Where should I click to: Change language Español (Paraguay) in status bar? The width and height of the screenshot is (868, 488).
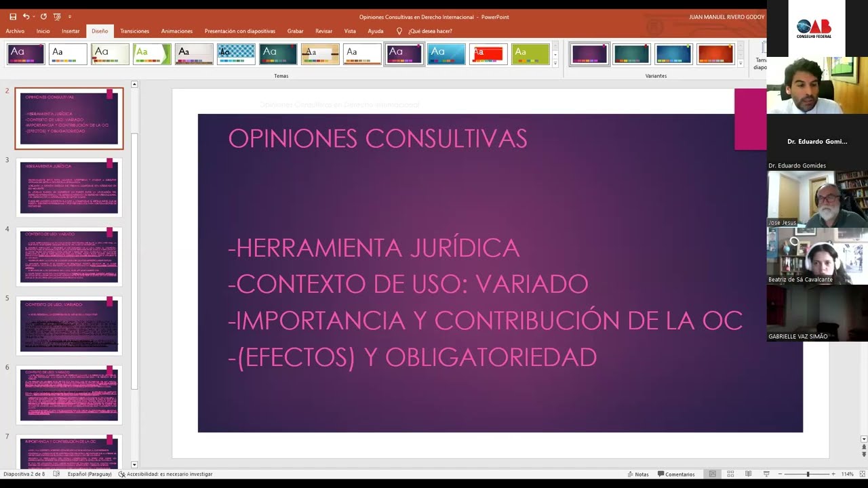90,474
